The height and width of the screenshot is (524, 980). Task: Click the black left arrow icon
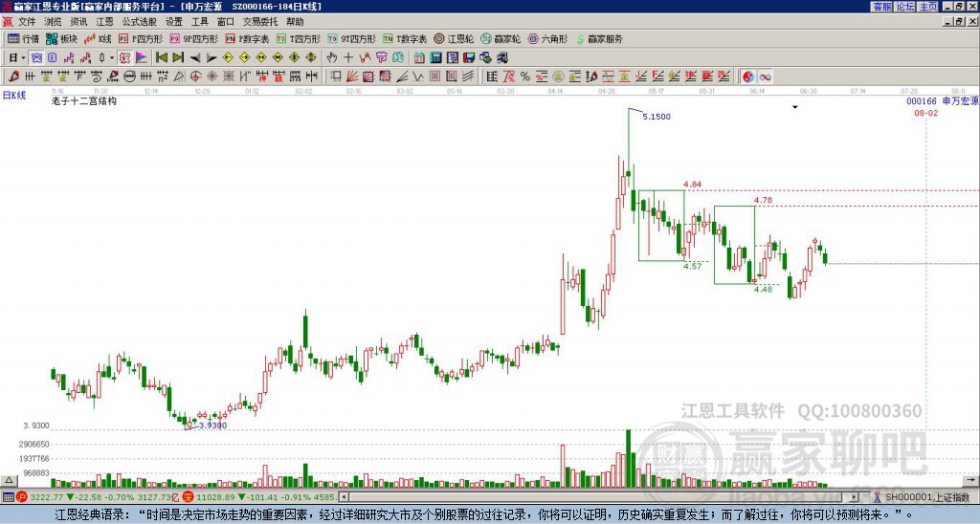(x=195, y=57)
